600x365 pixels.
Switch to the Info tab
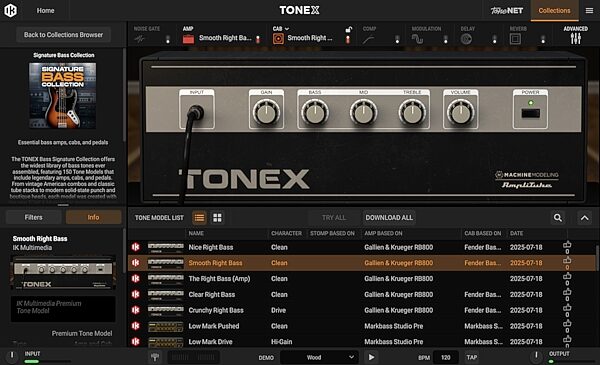click(x=93, y=217)
